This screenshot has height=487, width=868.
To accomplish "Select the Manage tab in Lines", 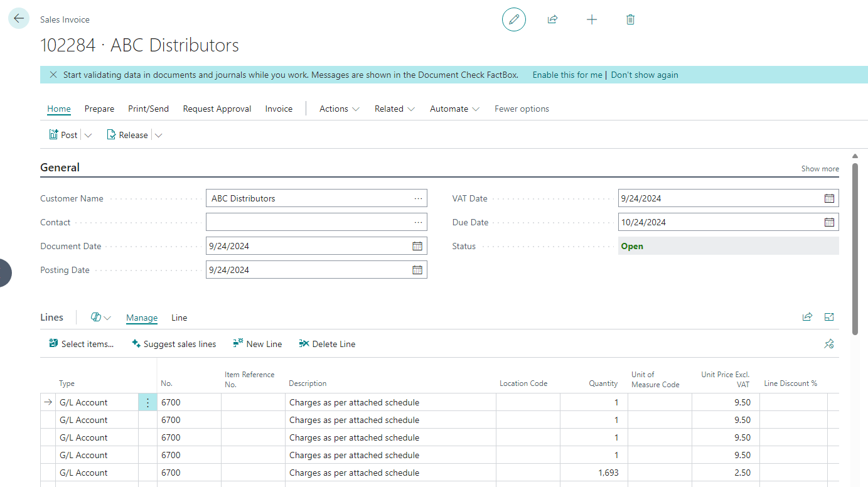I will pos(142,318).
